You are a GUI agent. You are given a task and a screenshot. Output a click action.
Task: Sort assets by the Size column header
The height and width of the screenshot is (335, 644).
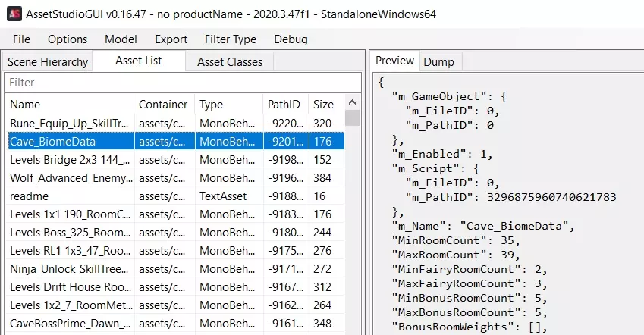[x=324, y=105]
